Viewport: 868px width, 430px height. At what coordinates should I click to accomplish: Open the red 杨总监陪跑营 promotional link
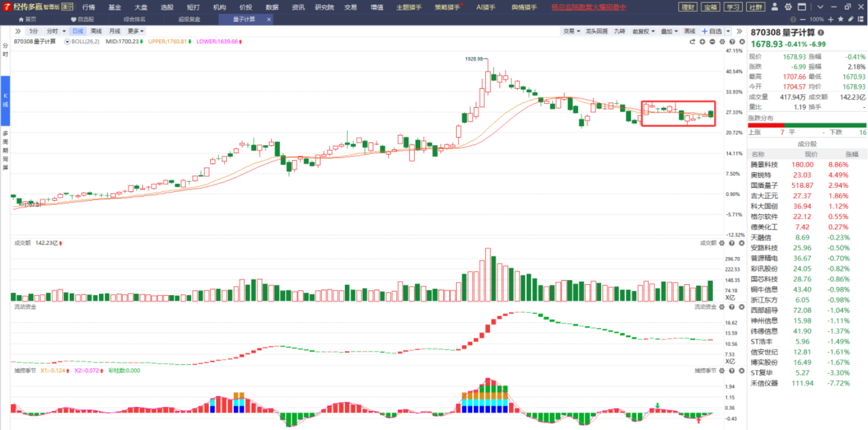(x=588, y=7)
